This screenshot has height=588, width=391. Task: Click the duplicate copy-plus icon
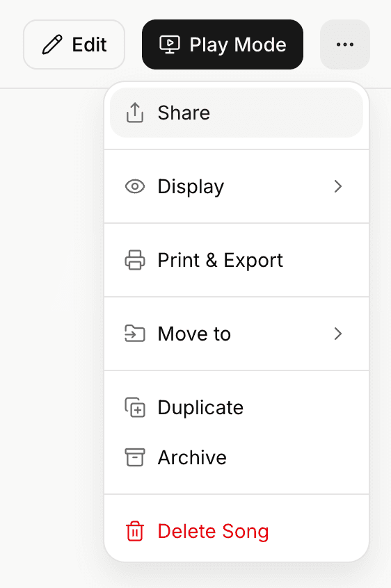(x=135, y=407)
